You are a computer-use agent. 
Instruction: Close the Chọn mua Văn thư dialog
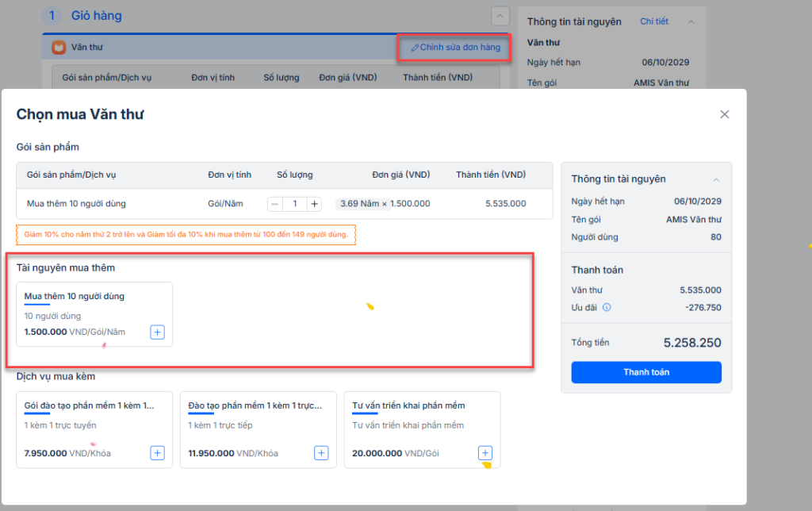coord(724,114)
